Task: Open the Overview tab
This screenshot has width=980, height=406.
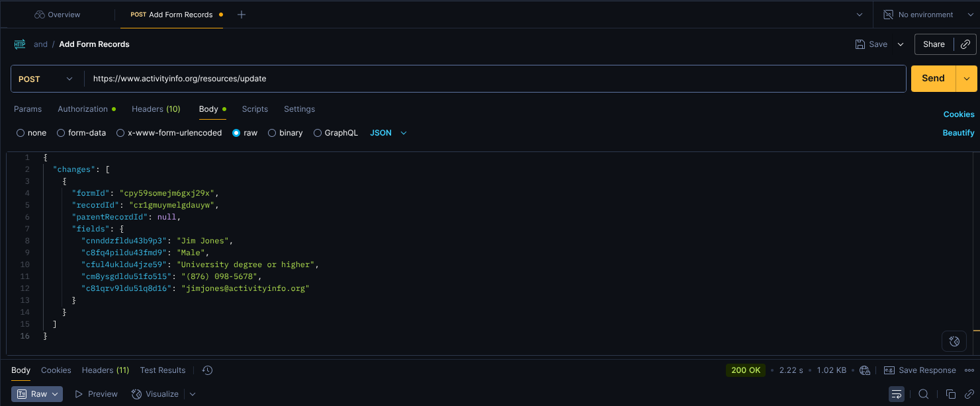Action: click(57, 15)
